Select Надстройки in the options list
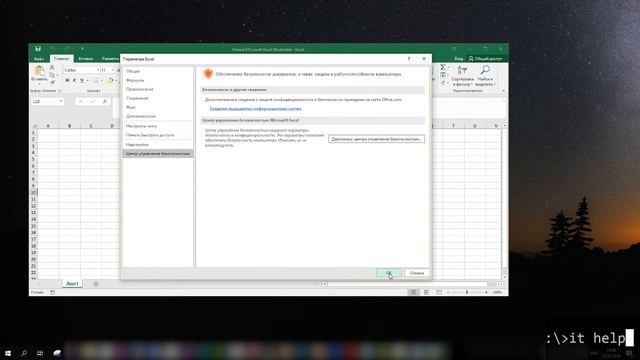Screen dimensions: 640x360 point(158,144)
